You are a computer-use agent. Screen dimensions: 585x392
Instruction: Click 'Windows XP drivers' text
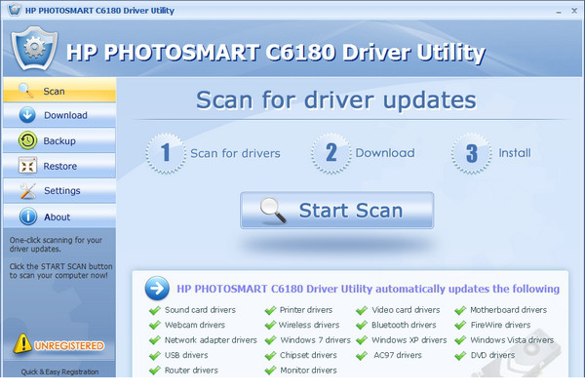click(x=409, y=340)
